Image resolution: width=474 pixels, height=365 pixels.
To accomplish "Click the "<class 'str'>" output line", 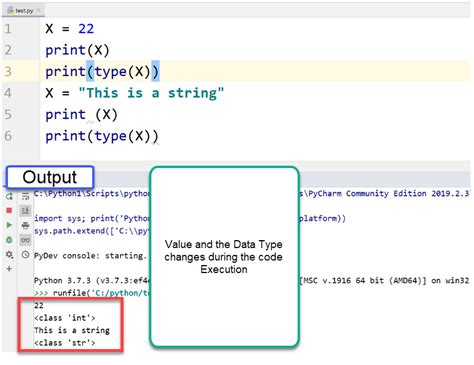I will pos(65,343).
